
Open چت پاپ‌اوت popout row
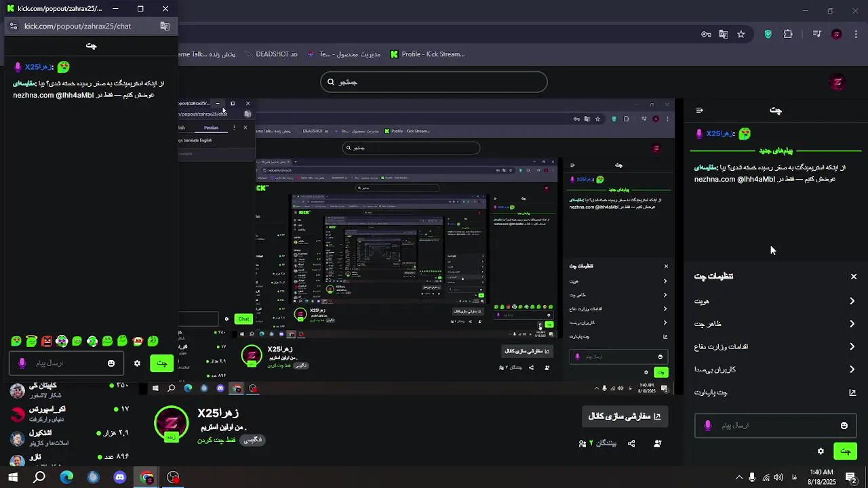(775, 392)
